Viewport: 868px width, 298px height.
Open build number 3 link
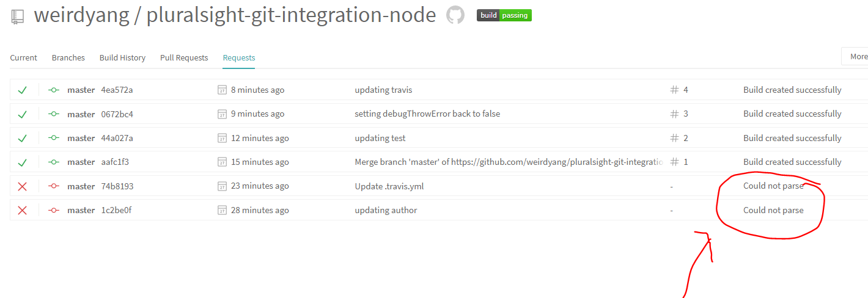(x=686, y=114)
